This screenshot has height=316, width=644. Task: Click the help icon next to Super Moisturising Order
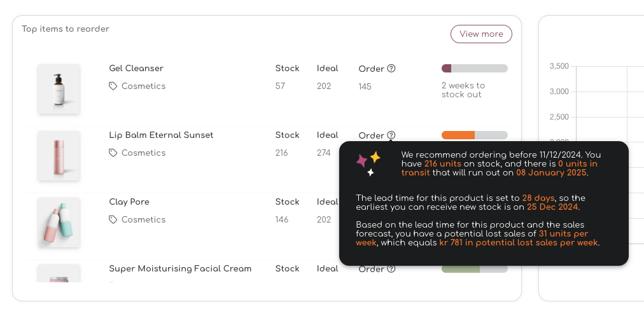[391, 269]
